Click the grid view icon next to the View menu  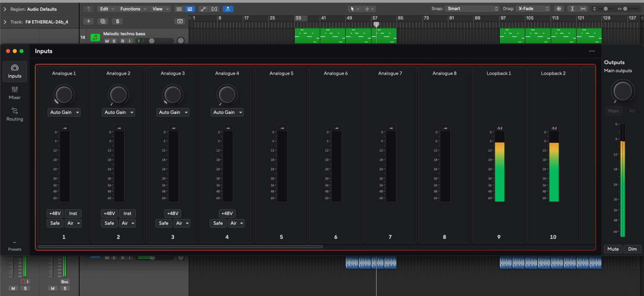coord(179,9)
